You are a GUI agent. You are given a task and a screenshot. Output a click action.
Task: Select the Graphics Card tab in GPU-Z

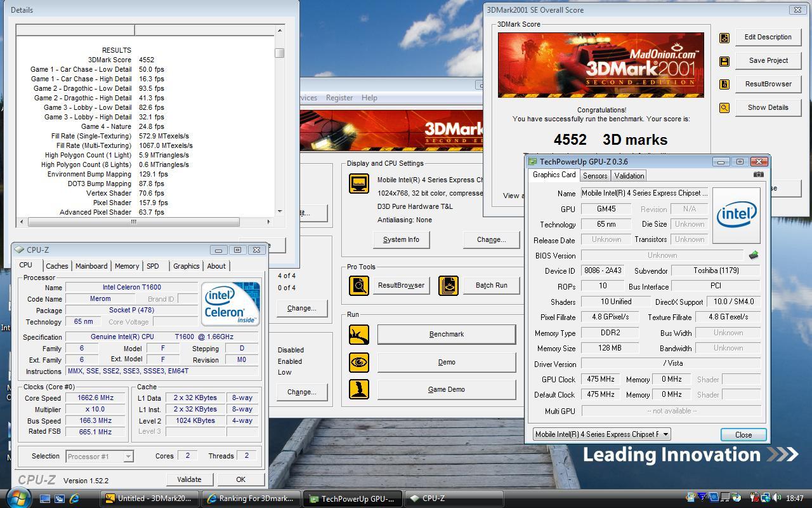click(554, 175)
